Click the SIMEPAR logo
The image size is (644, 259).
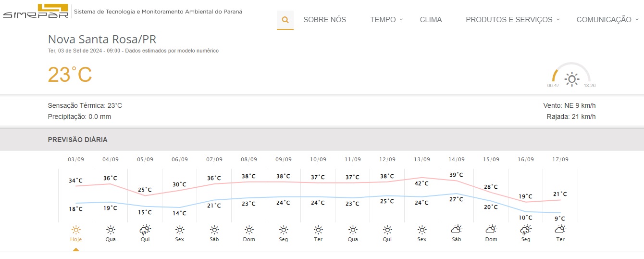[36, 11]
